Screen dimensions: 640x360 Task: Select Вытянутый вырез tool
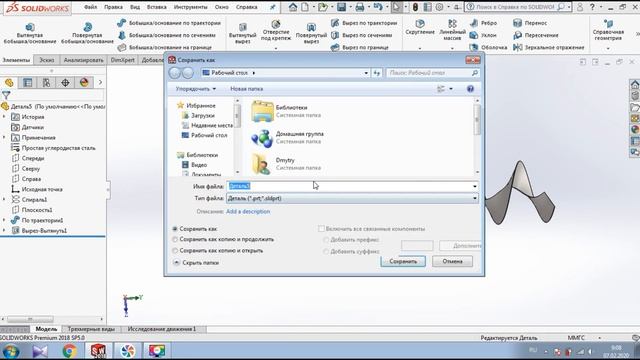coord(242,33)
